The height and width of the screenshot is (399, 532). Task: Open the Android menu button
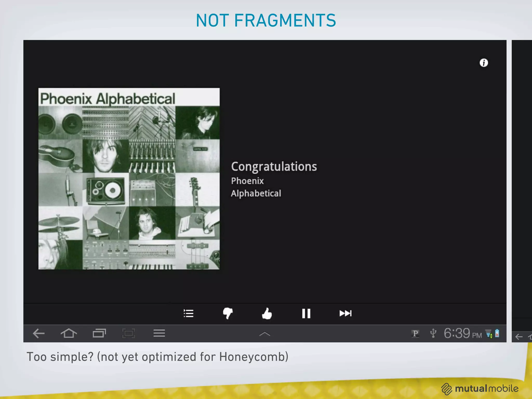point(159,333)
